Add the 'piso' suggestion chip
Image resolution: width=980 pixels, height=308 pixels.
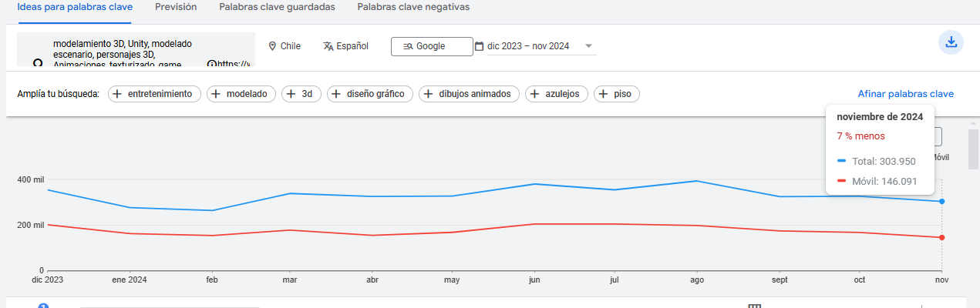point(617,94)
